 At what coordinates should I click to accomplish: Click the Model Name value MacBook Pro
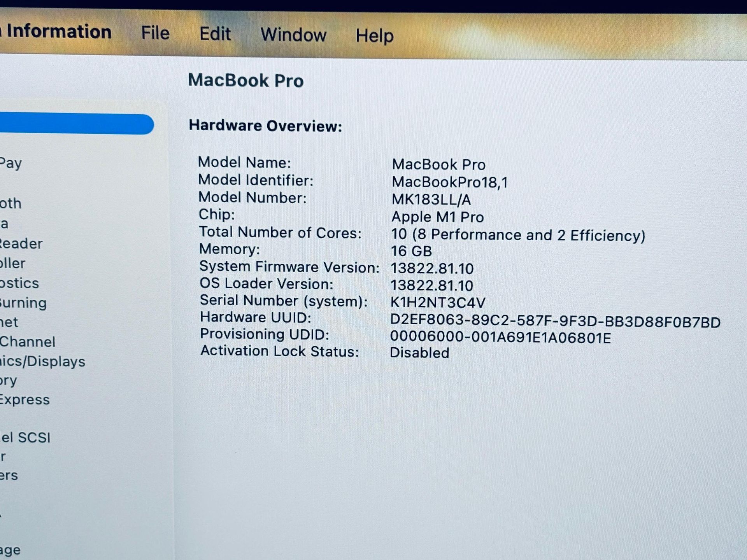point(439,164)
